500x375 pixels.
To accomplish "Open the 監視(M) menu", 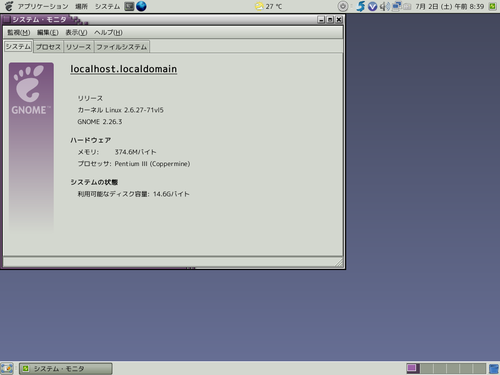I will pyautogui.click(x=19, y=32).
